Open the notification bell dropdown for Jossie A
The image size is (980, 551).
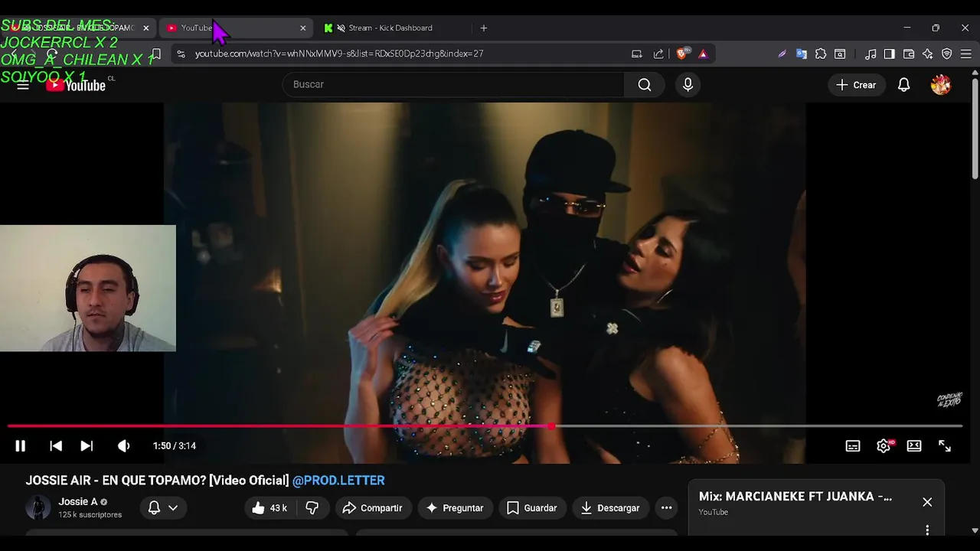[x=163, y=508]
